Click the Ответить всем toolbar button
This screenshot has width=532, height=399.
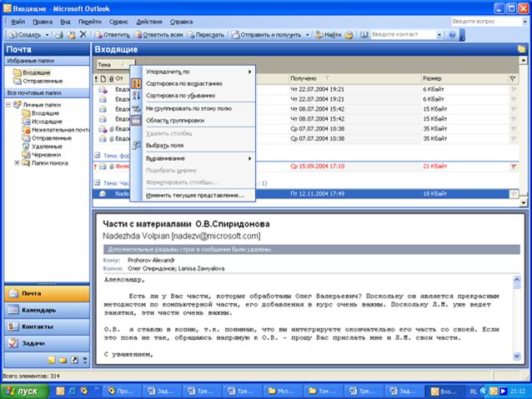pos(158,35)
